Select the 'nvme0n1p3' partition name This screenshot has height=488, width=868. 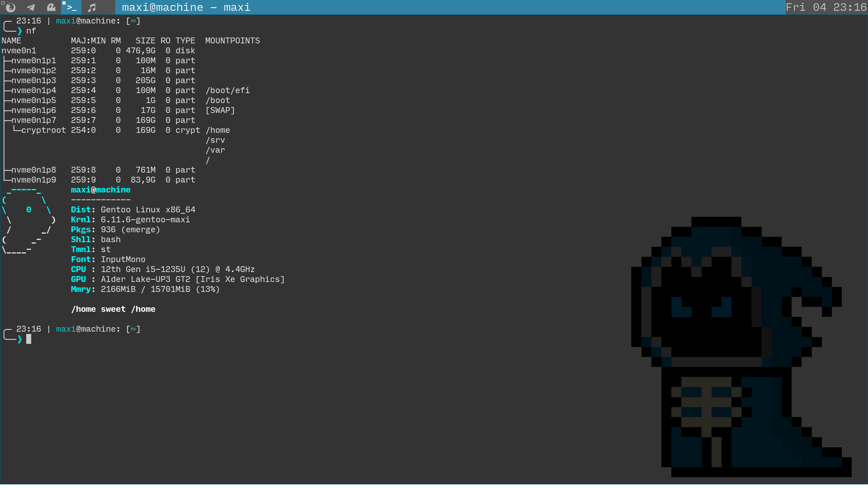33,80
